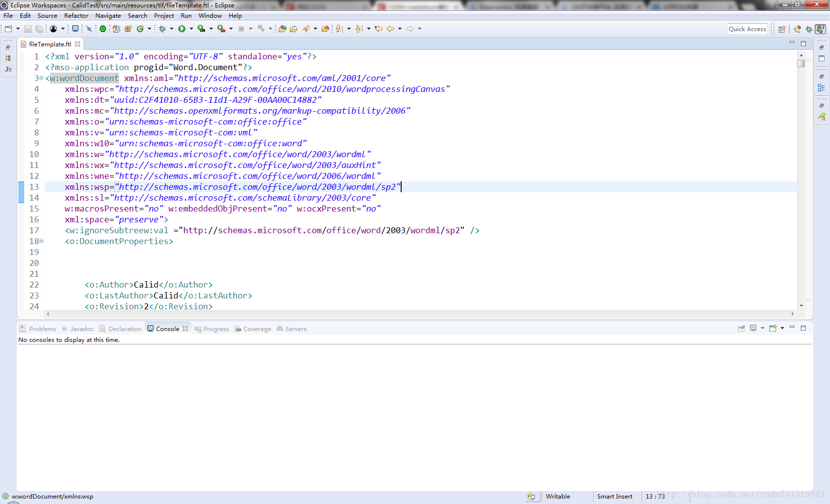830x504 pixels.
Task: Switch to the Coverage tab
Action: coord(253,329)
